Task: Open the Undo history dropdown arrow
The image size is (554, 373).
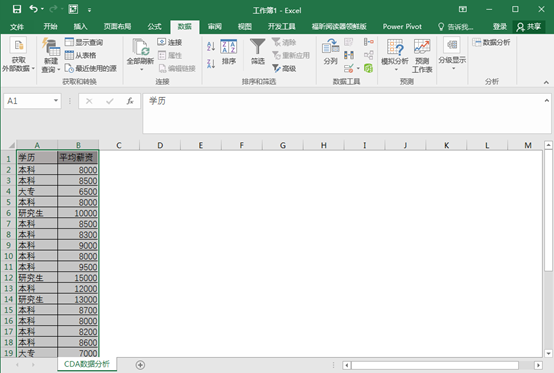Action: [x=42, y=9]
